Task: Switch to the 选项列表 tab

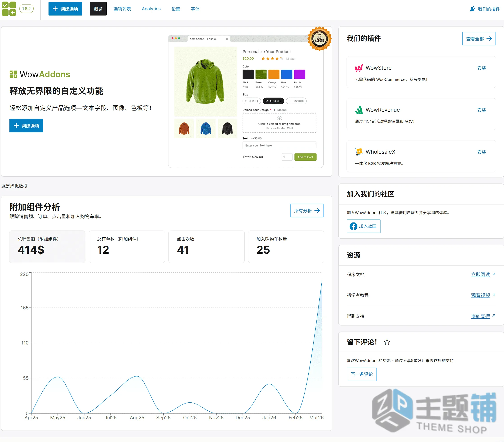Action: point(122,9)
